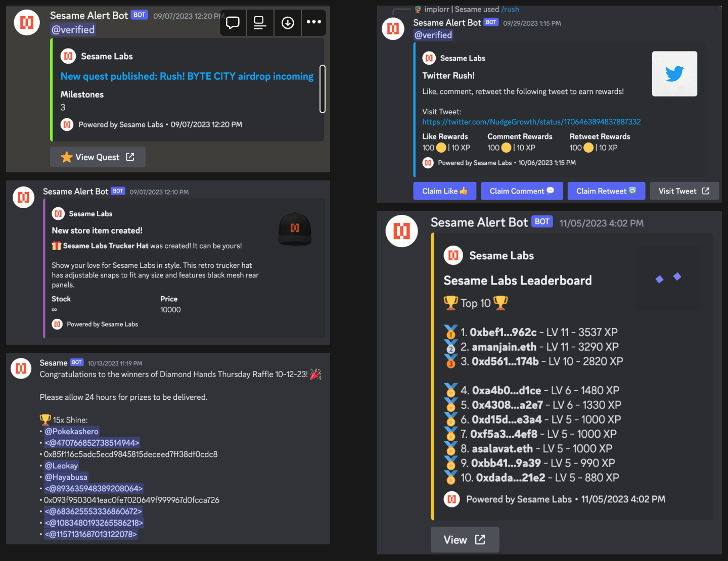Click the 'Sesame Labs Leaderboard' title
Viewport: 728px width, 561px height.
pyautogui.click(x=518, y=280)
